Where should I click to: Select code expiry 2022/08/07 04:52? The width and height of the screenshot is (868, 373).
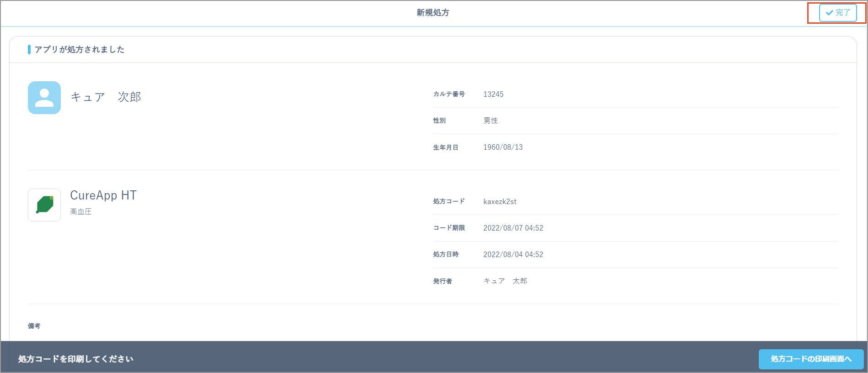point(513,228)
